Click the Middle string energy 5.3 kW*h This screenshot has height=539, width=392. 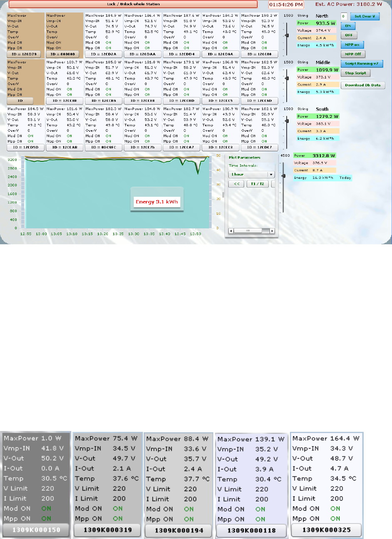(x=325, y=92)
